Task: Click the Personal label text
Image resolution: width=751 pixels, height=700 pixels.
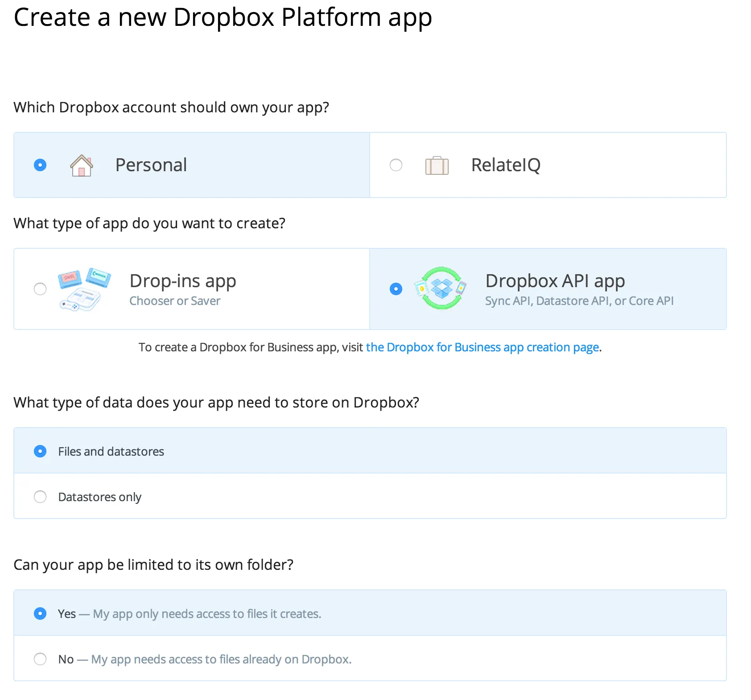Action: [x=151, y=165]
